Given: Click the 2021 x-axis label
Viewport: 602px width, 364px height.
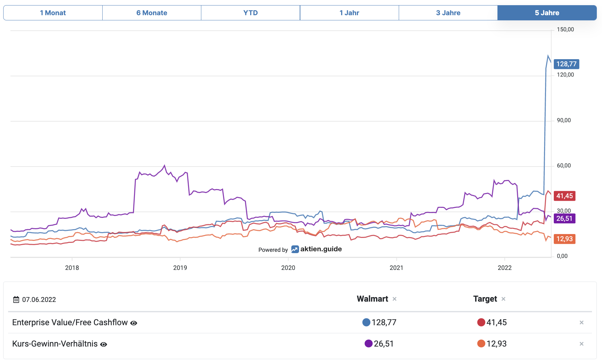Looking at the screenshot, I should click(x=396, y=268).
